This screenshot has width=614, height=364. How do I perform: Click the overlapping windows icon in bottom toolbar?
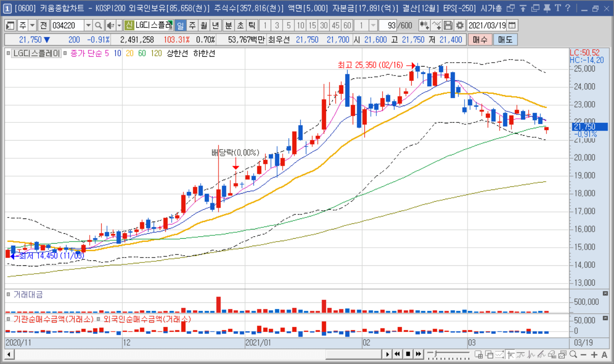point(489,354)
